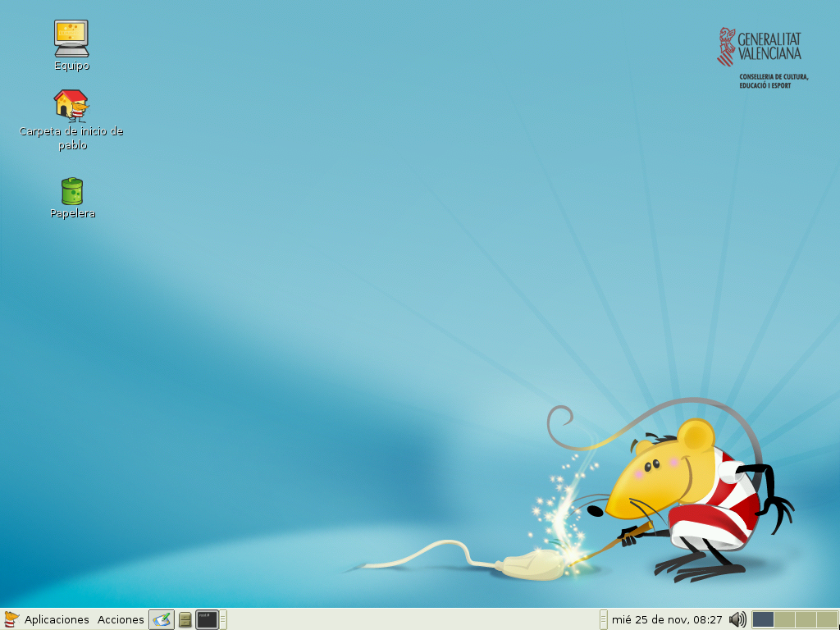This screenshot has height=630, width=840.
Task: Click the "Papelera" text label
Action: pos(72,213)
